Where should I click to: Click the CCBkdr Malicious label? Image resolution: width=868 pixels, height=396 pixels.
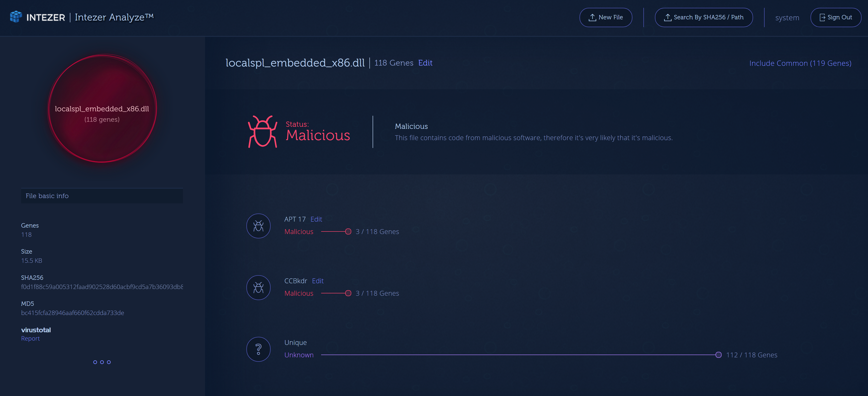[299, 293]
